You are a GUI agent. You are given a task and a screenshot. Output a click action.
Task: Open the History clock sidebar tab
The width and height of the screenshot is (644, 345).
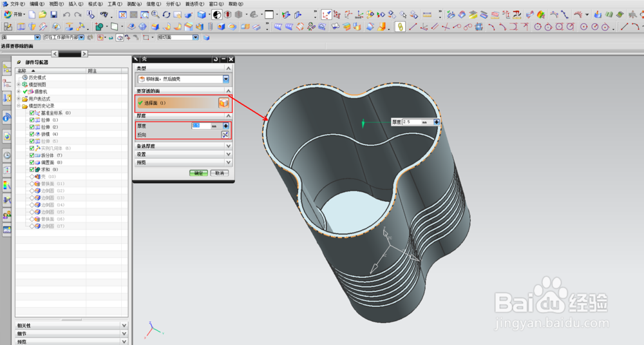(x=6, y=155)
